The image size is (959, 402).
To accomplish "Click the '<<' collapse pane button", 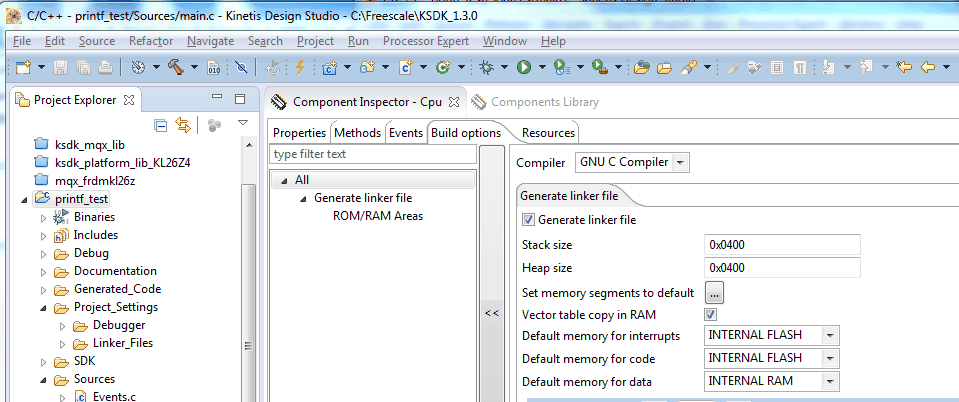I will pos(492,313).
